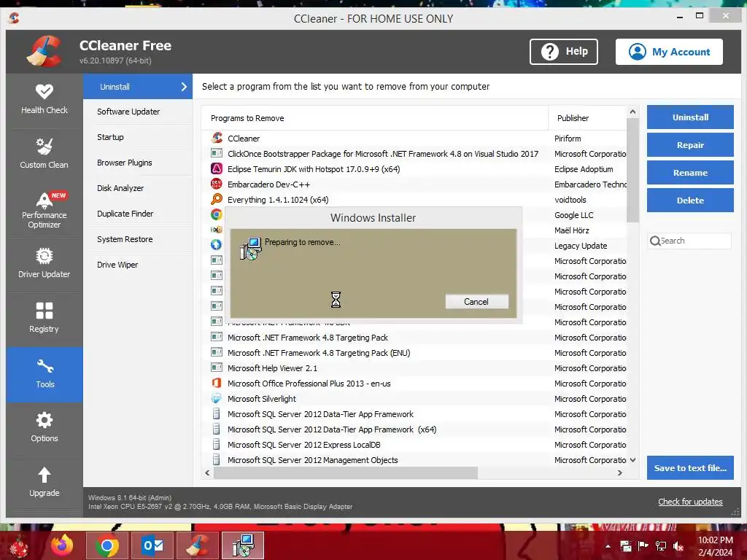747x560 pixels.
Task: Click the list scroll down arrow
Action: coord(632,460)
